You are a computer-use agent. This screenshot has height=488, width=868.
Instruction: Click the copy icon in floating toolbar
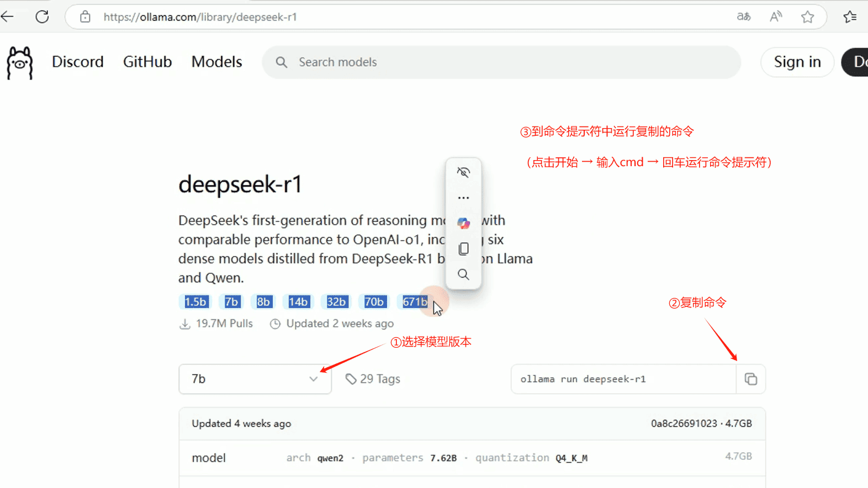463,249
